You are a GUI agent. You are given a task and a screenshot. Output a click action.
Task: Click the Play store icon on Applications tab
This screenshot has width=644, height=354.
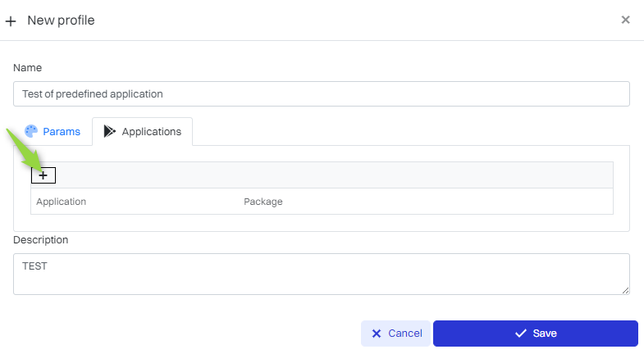tap(110, 131)
